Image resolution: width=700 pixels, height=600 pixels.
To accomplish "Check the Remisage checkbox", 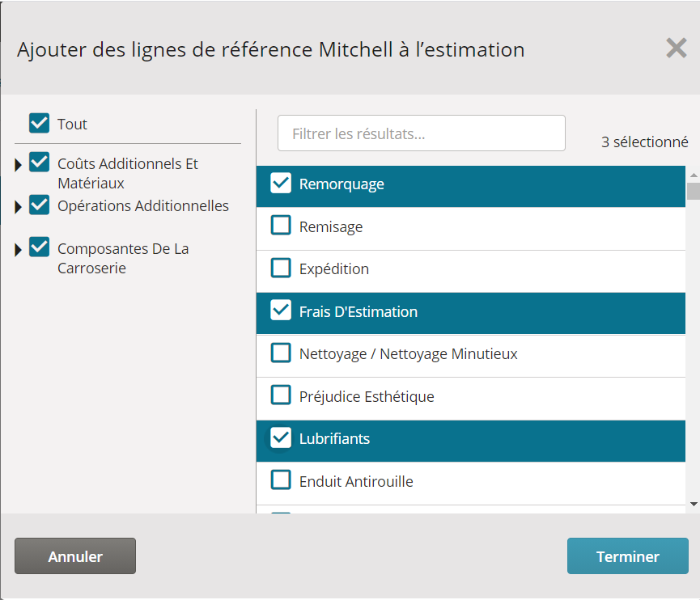I will point(281,226).
